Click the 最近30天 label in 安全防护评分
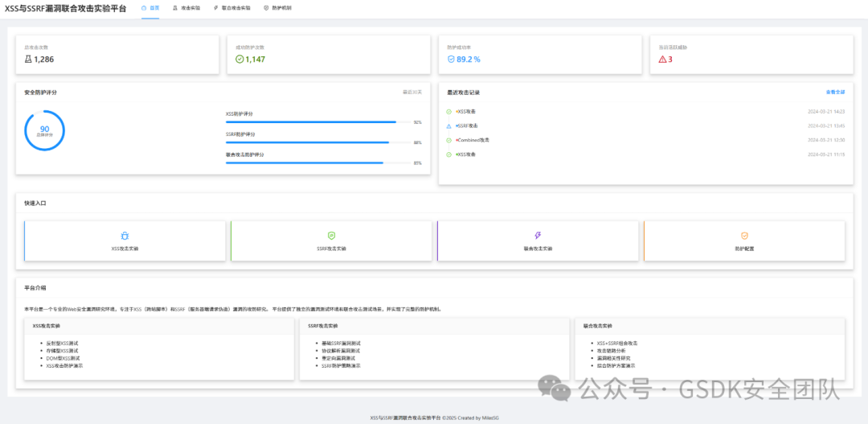Image resolution: width=868 pixels, height=424 pixels. coord(411,93)
